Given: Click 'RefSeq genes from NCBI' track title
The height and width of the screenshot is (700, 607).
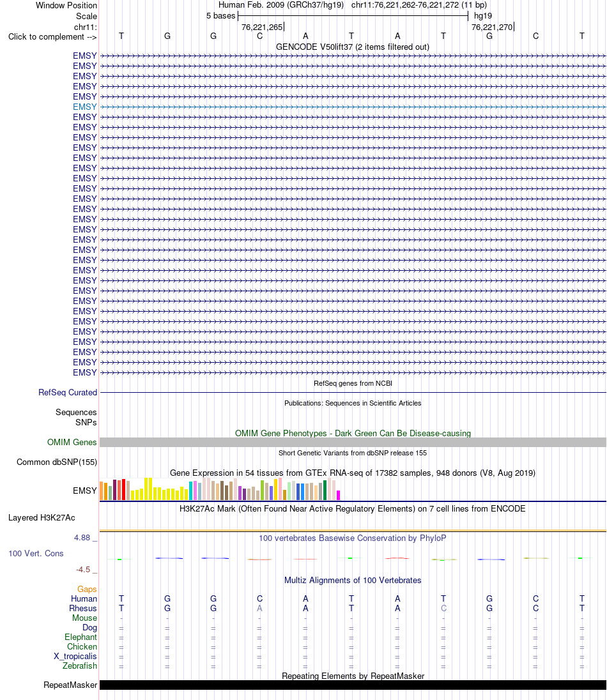Looking at the screenshot, I should coord(353,383).
